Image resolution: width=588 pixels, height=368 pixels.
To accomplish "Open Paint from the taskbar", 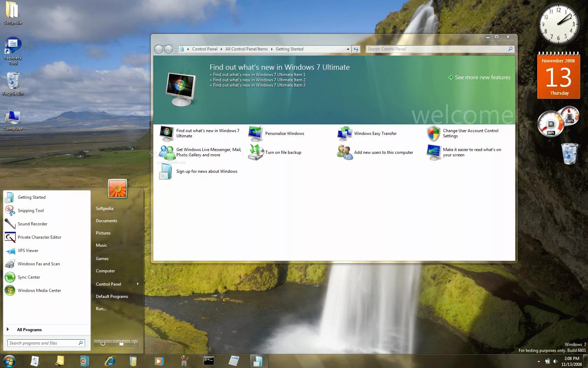I will (x=184, y=361).
